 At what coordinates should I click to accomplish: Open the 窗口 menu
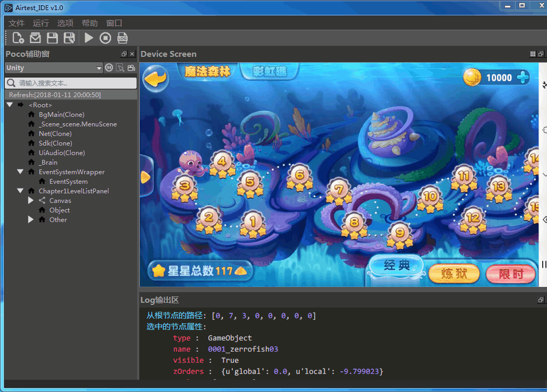pyautogui.click(x=114, y=23)
